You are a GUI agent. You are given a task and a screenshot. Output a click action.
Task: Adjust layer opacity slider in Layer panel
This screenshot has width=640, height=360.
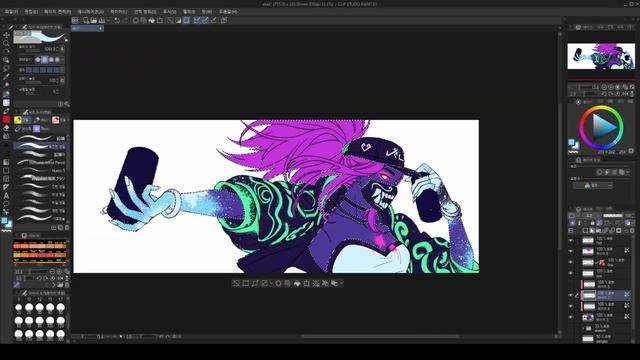(613, 216)
